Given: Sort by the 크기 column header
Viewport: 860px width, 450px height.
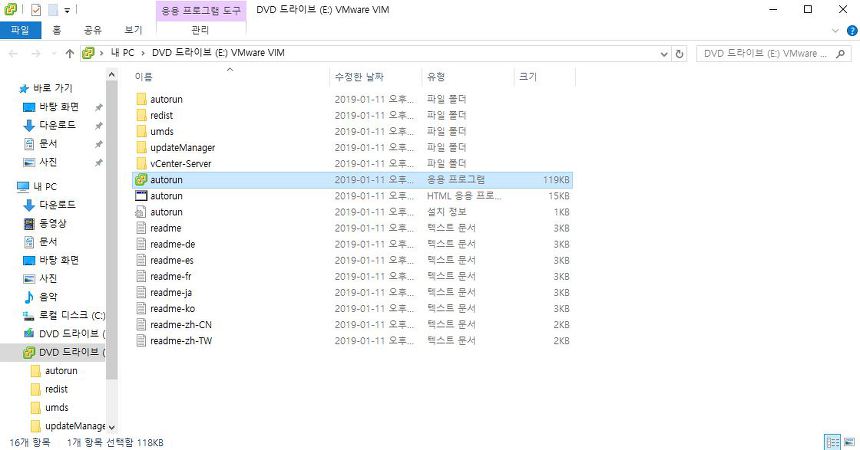Looking at the screenshot, I should (528, 77).
